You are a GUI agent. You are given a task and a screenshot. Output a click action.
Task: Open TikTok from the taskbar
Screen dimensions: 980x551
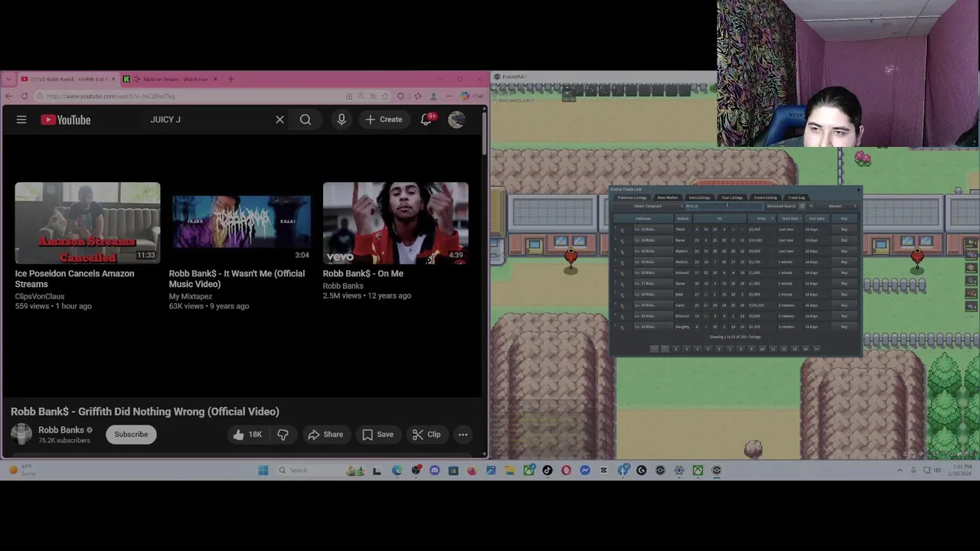[547, 470]
